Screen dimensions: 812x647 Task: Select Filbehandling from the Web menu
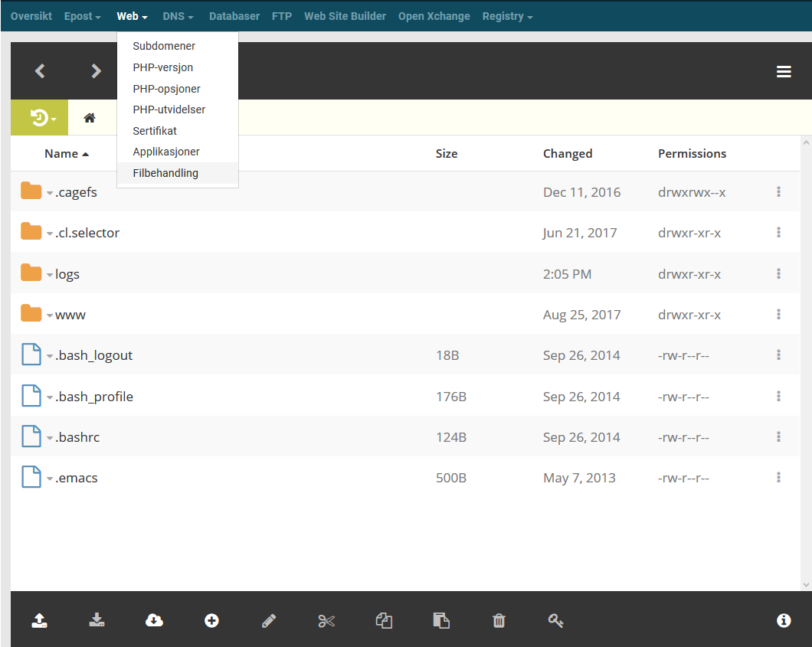(x=165, y=173)
